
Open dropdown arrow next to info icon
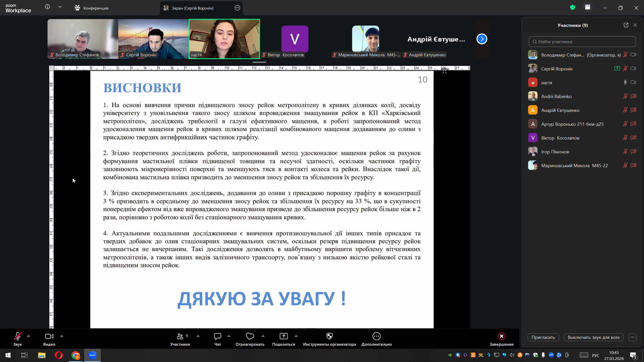click(60, 7)
